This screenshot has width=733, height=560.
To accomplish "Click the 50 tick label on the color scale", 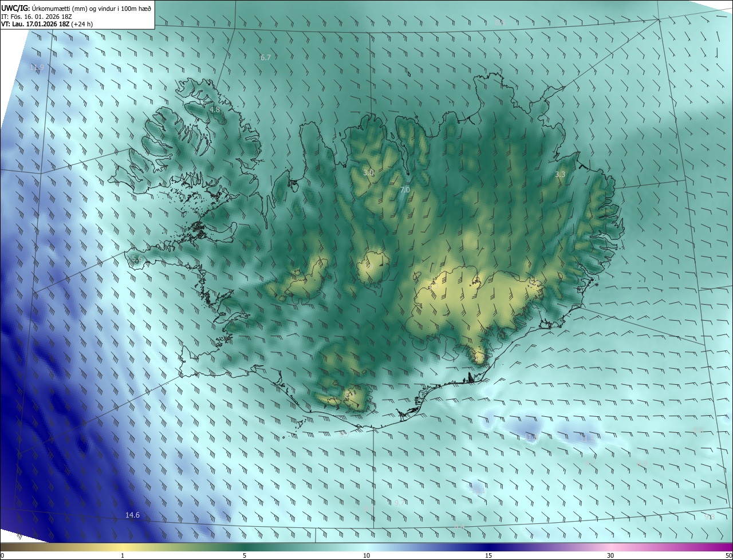I will (x=728, y=555).
